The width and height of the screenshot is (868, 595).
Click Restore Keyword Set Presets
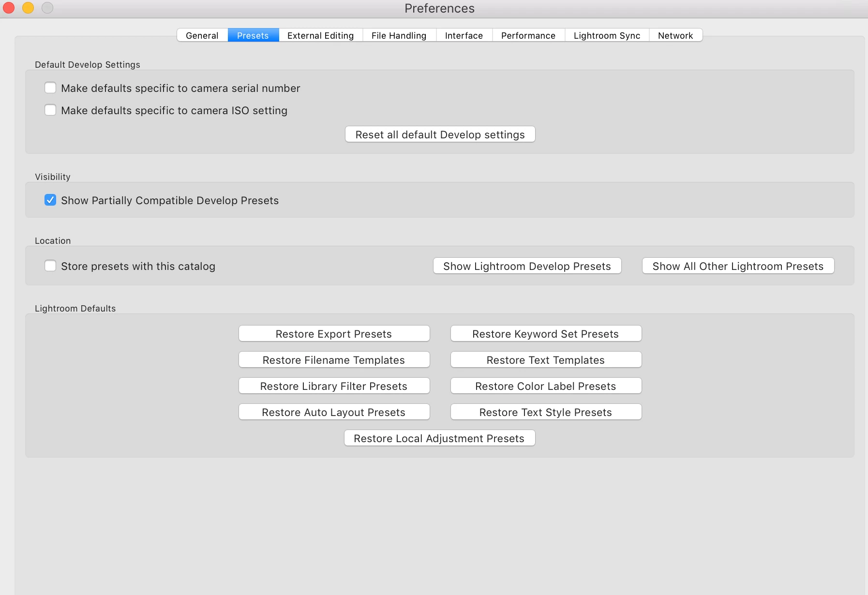[546, 334]
